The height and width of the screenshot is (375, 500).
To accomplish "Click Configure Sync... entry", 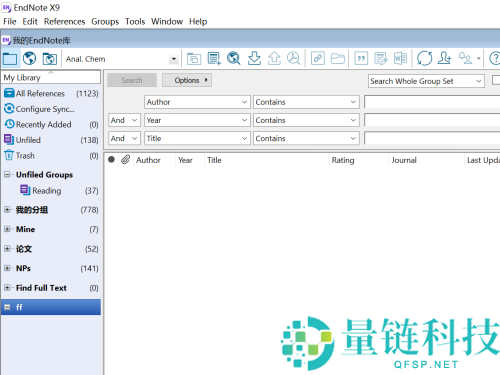I will point(51,109).
